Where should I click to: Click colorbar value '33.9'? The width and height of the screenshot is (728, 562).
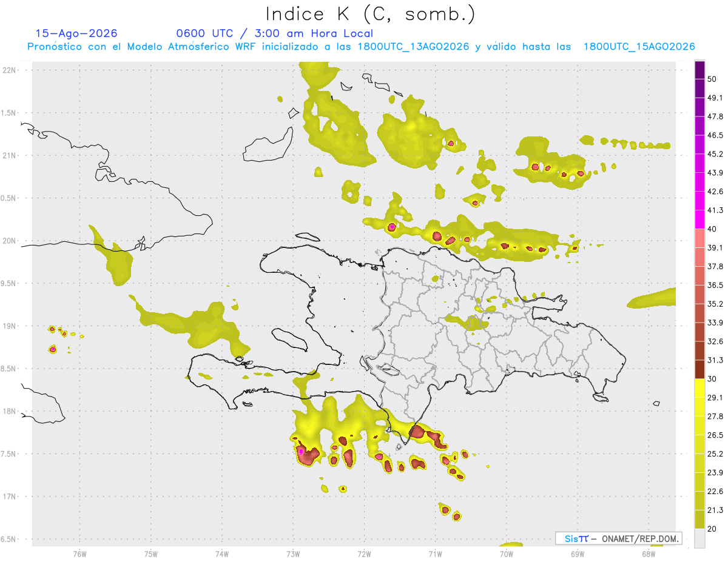(x=715, y=323)
